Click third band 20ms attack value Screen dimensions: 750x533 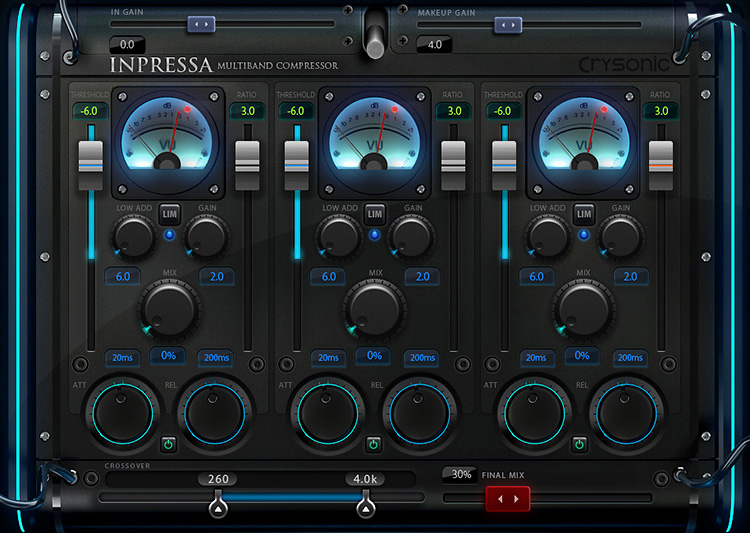(x=536, y=358)
